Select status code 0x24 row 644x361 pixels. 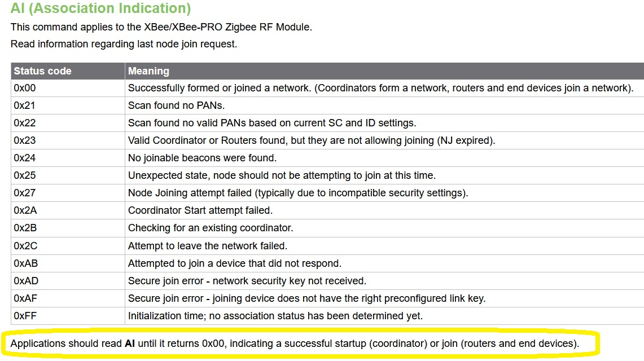(x=327, y=158)
